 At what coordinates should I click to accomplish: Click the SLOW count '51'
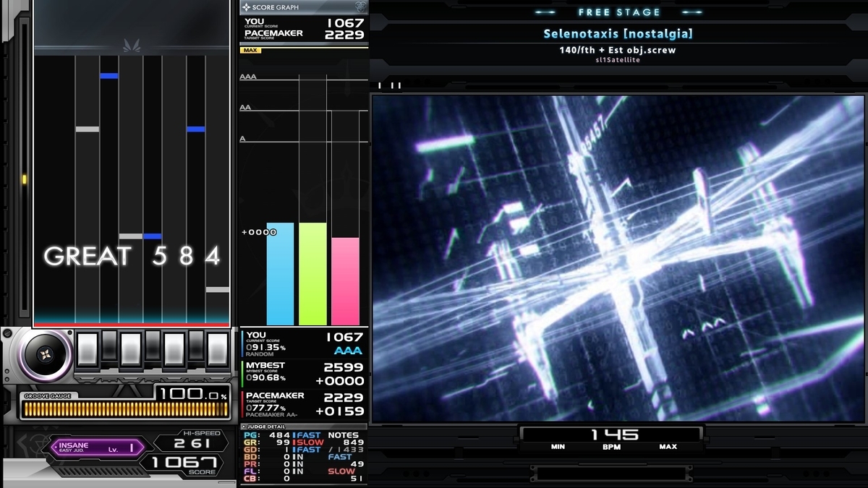pos(357,479)
